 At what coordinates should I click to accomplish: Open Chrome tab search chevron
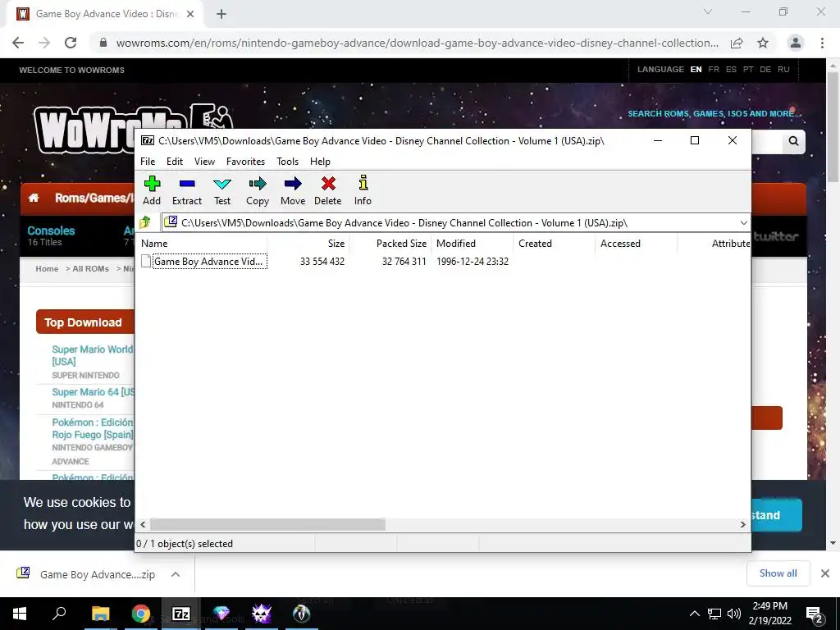[708, 11]
